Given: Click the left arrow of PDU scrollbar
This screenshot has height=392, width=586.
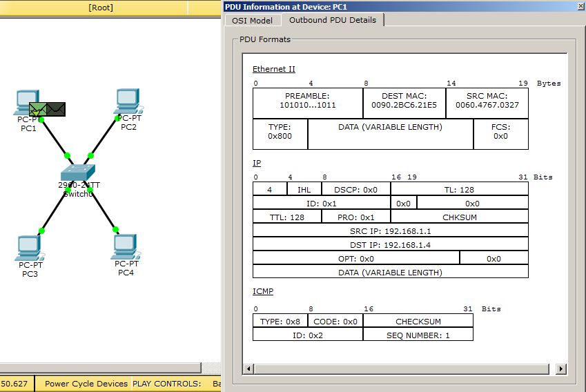Looking at the screenshot, I should click(248, 369).
